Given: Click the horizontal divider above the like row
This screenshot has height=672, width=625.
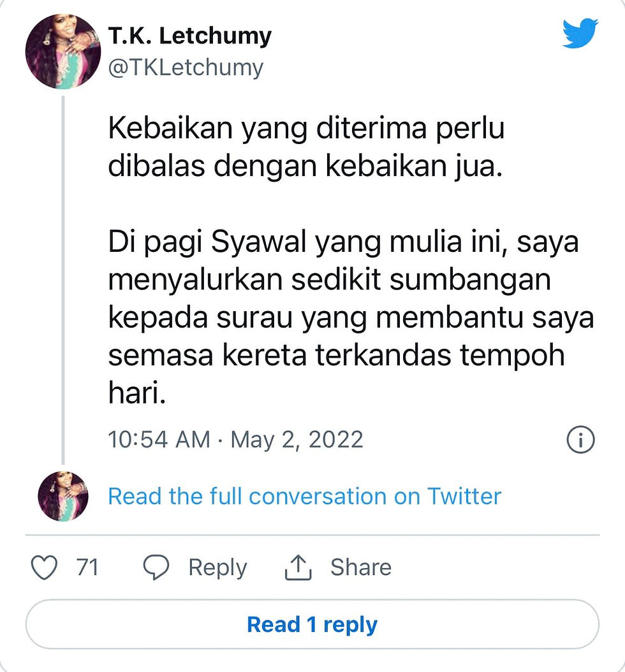Looking at the screenshot, I should click(312, 534).
